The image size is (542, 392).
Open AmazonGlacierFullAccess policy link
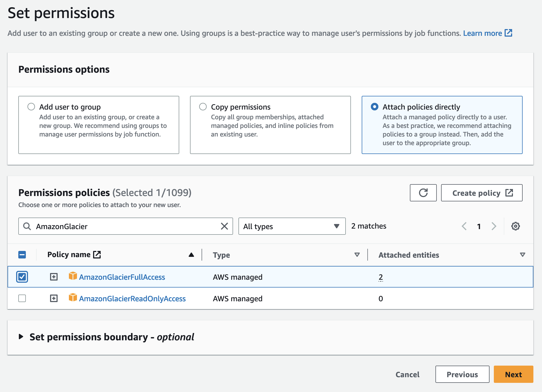coord(122,277)
